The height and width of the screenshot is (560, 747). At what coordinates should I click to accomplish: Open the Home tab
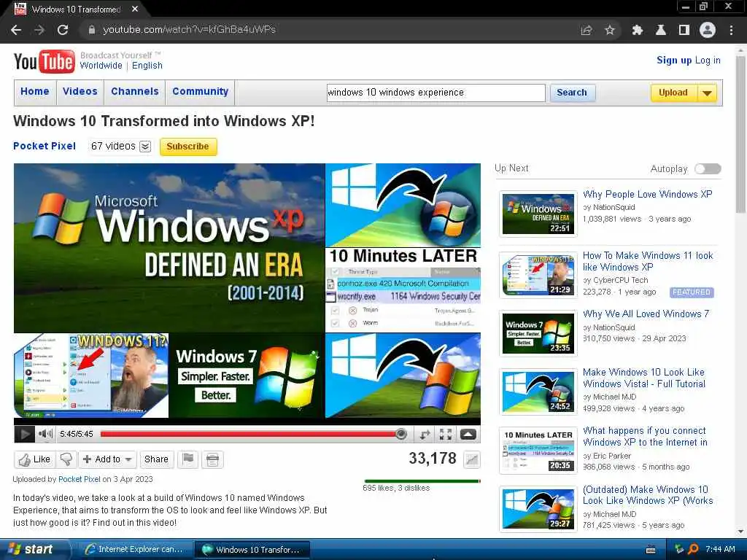point(35,91)
